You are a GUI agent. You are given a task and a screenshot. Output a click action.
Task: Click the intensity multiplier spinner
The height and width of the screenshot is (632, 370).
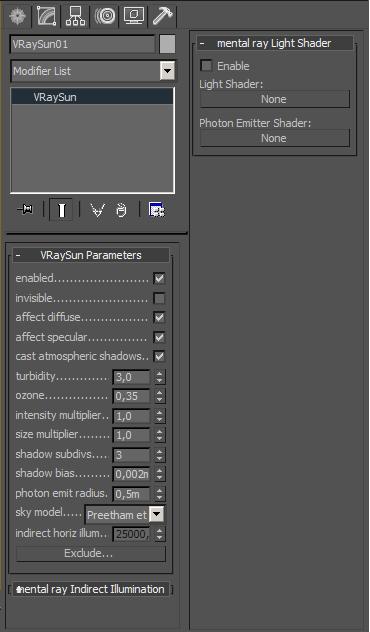[160, 416]
